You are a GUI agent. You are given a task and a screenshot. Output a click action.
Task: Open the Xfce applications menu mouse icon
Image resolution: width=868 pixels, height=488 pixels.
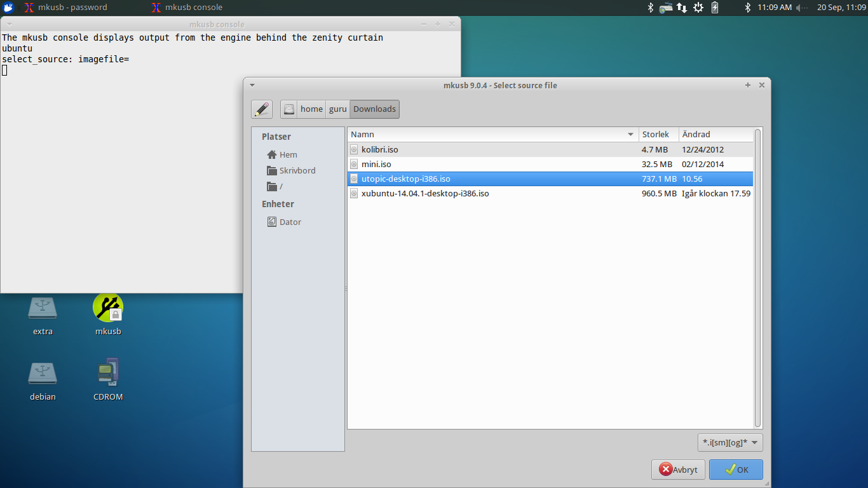pos(8,8)
